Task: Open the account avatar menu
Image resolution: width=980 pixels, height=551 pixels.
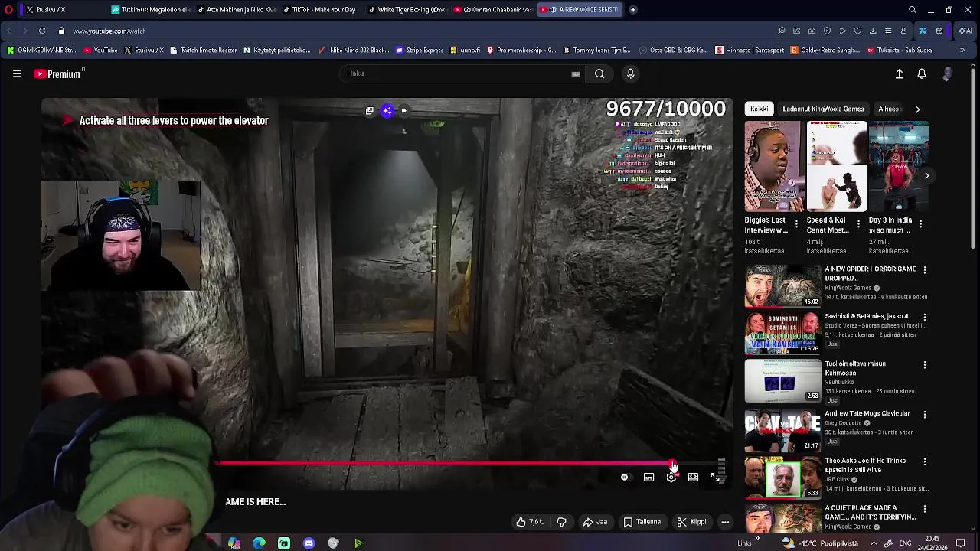Action: (948, 73)
